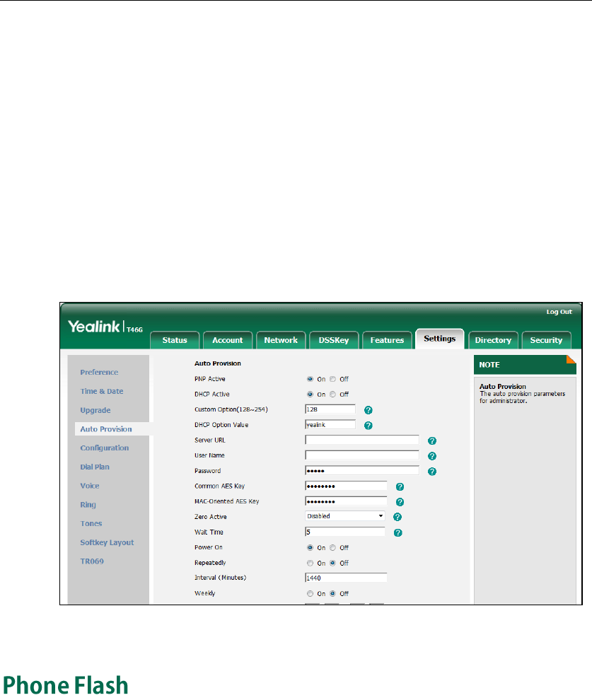Open help icon for User Name field

coord(431,456)
